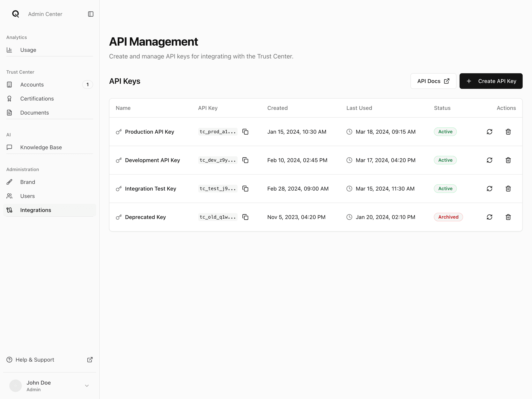Image resolution: width=532 pixels, height=399 pixels.
Task: Delete the Deprecated Key
Action: (508, 217)
